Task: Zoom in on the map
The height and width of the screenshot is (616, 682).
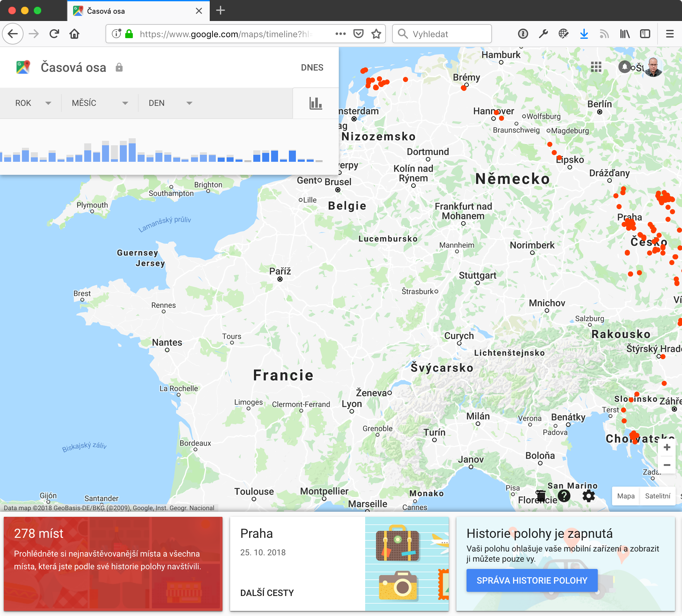Action: click(667, 447)
